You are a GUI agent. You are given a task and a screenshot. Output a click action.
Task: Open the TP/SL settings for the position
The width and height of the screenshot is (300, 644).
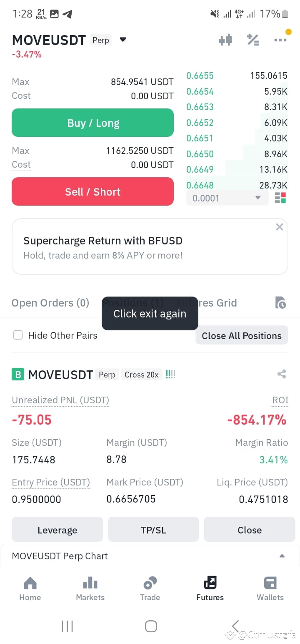[153, 530]
